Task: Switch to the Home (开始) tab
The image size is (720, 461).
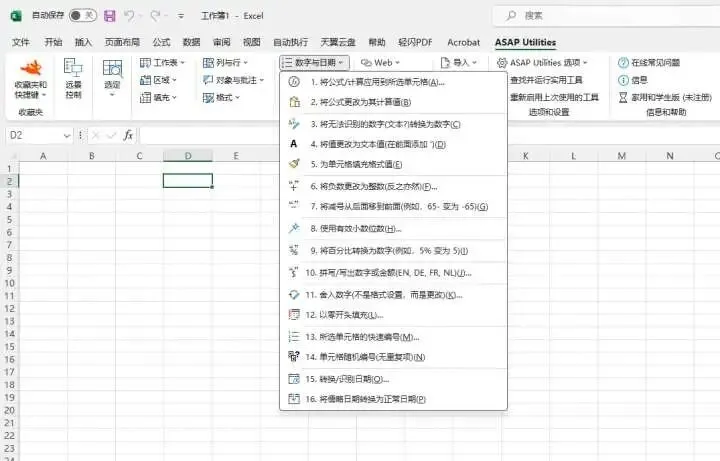Action: tap(53, 42)
